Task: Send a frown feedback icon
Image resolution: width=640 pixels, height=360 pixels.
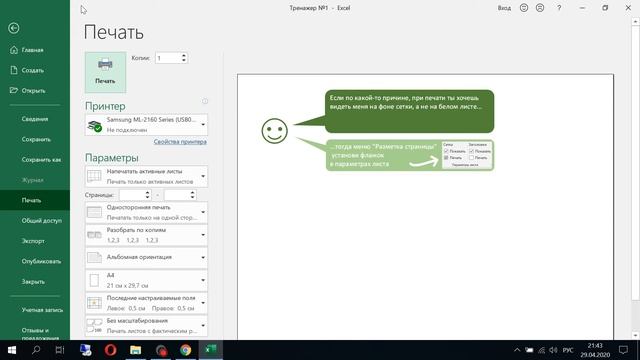Action: tap(540, 8)
